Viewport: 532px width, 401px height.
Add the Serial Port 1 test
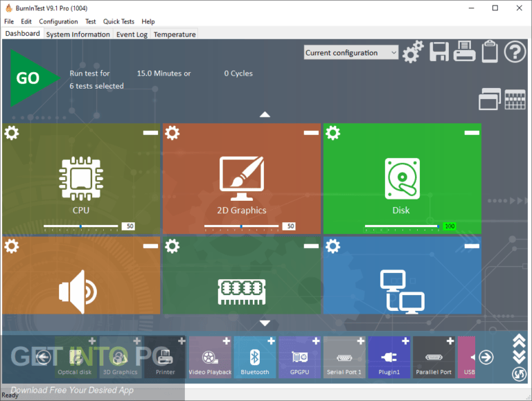[x=361, y=341]
